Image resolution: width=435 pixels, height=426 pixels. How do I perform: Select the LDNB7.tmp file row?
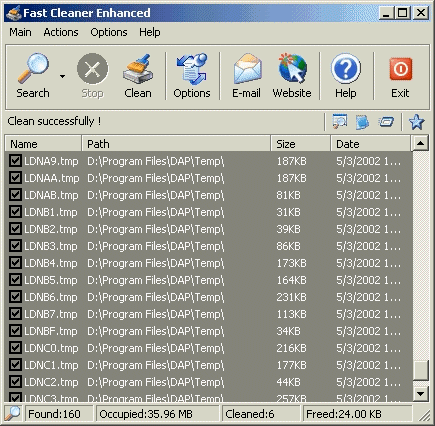pyautogui.click(x=209, y=314)
